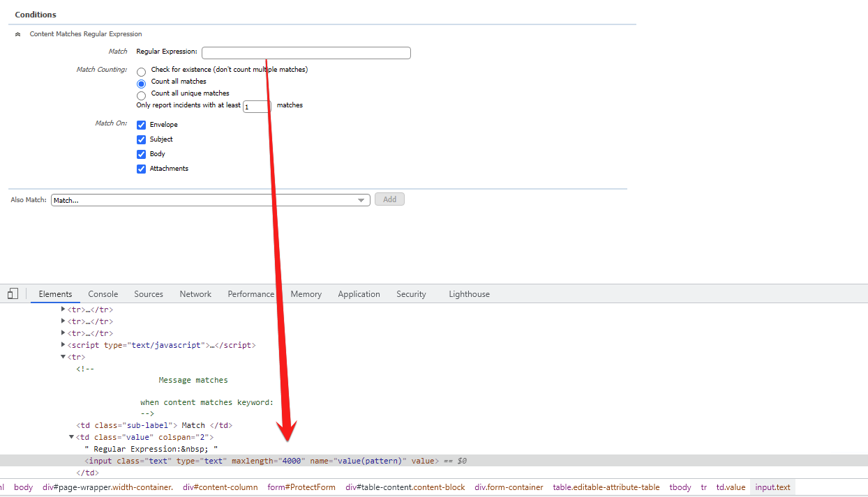Viewport: 868px width, 497px height.
Task: Collapse the Content Matches Regular Expression section
Action: pos(18,34)
